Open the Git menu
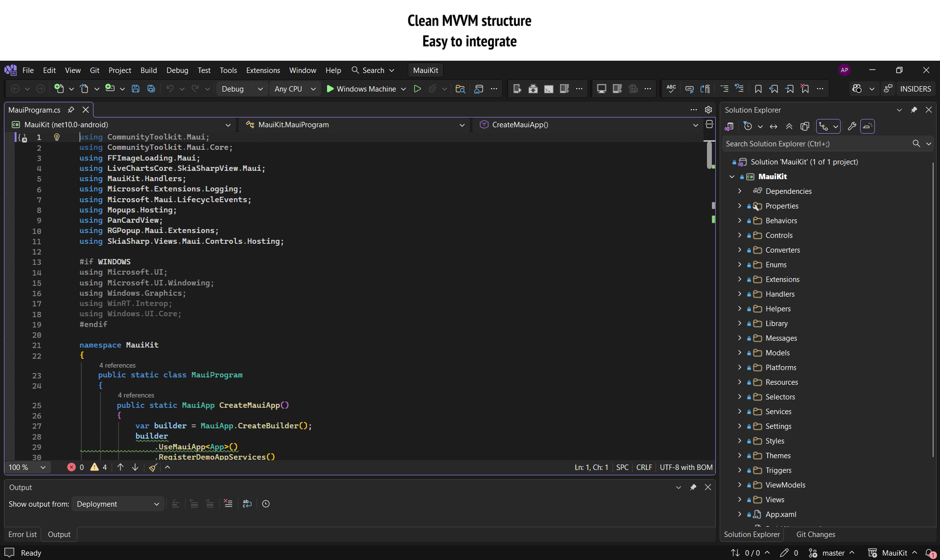The image size is (940, 560). 94,70
